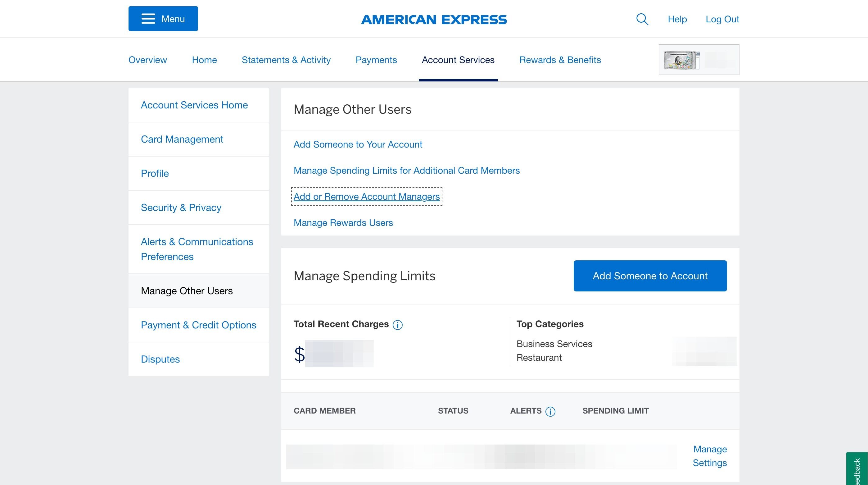The height and width of the screenshot is (485, 868).
Task: Click the Alerts column info icon
Action: click(550, 411)
